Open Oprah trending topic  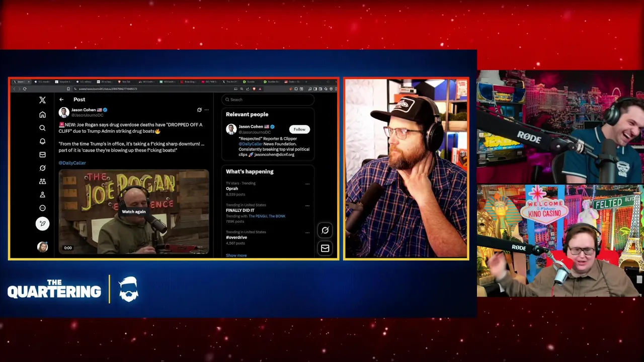pos(232,189)
